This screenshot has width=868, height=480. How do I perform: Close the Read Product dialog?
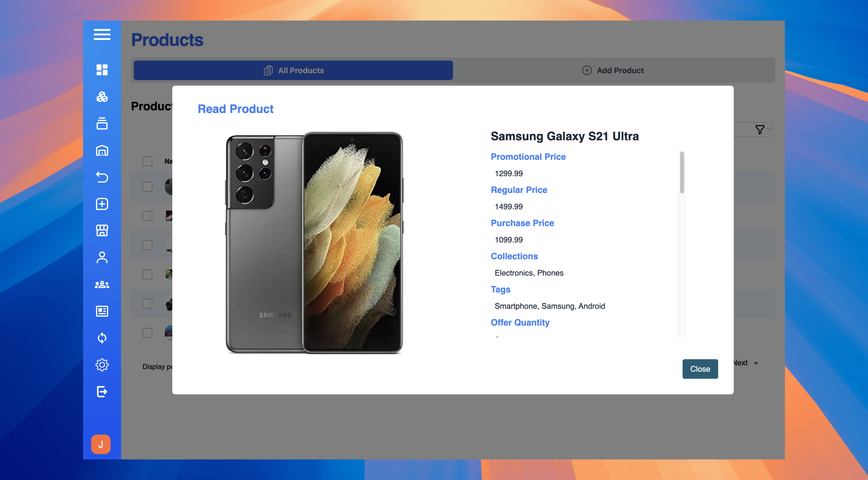point(700,369)
